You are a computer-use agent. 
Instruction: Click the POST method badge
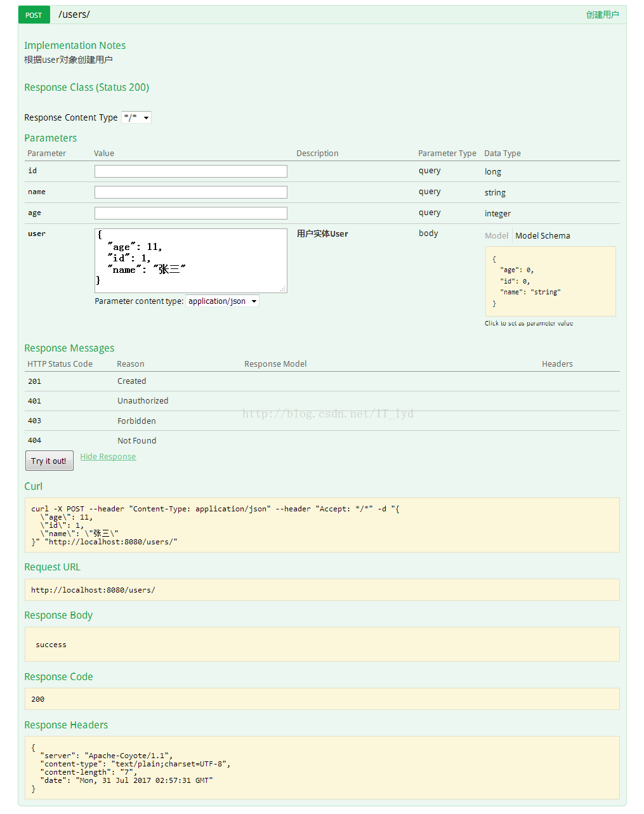pos(34,15)
